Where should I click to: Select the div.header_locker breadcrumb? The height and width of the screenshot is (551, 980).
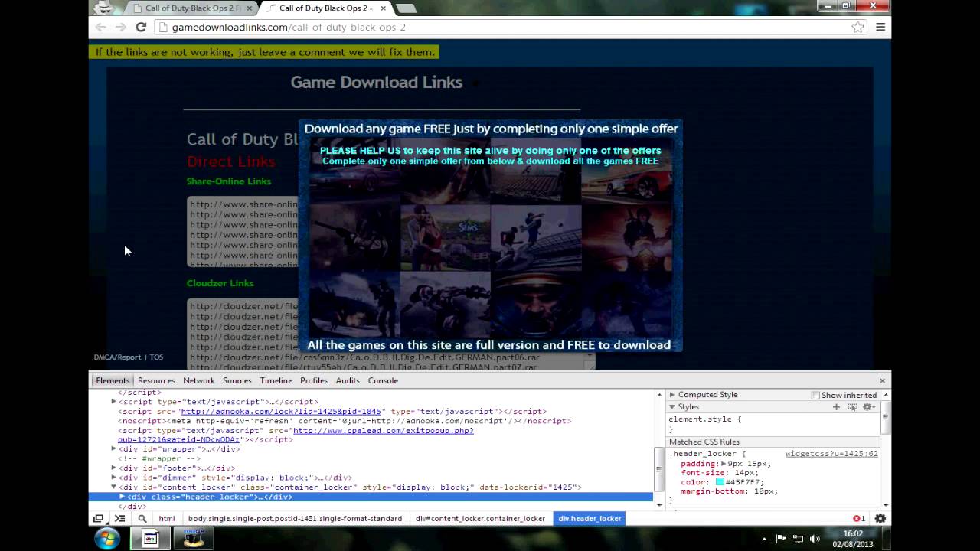tap(590, 518)
